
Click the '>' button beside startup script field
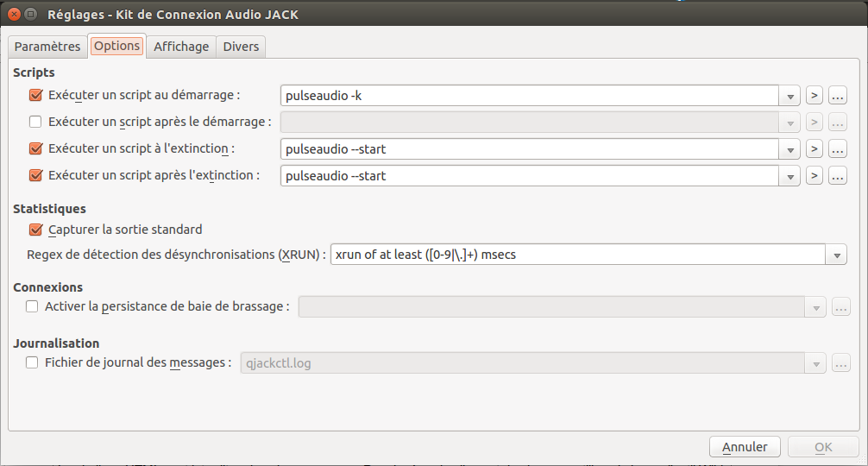point(814,96)
